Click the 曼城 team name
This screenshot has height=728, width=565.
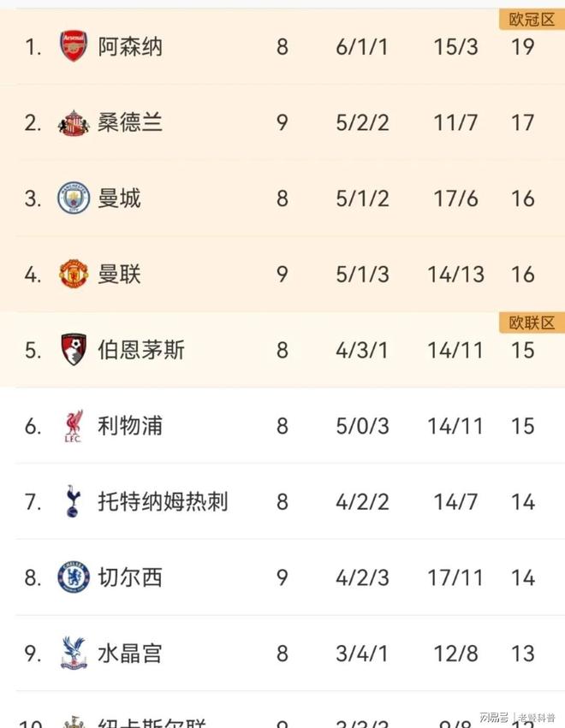119,198
